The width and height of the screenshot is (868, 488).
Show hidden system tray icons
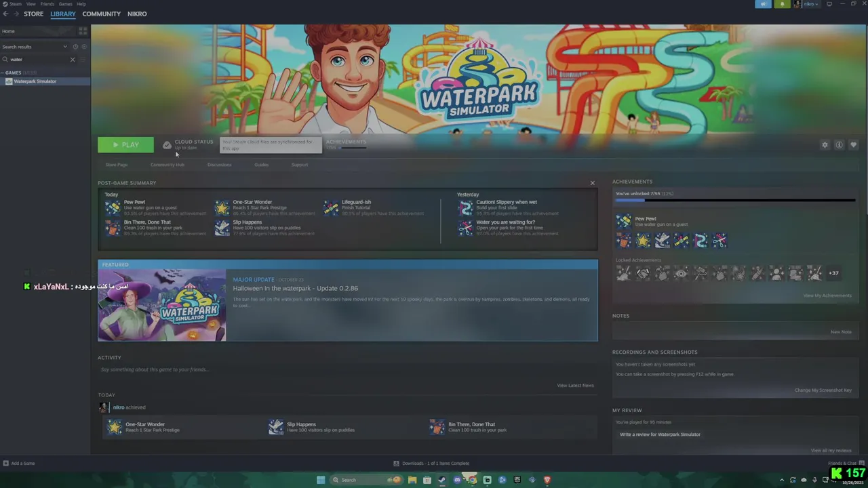coord(782,480)
